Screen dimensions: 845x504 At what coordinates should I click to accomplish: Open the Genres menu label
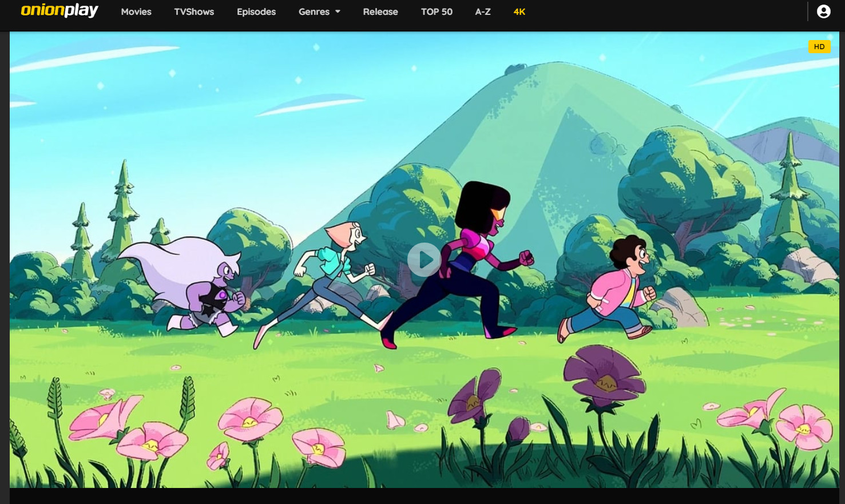(x=314, y=11)
